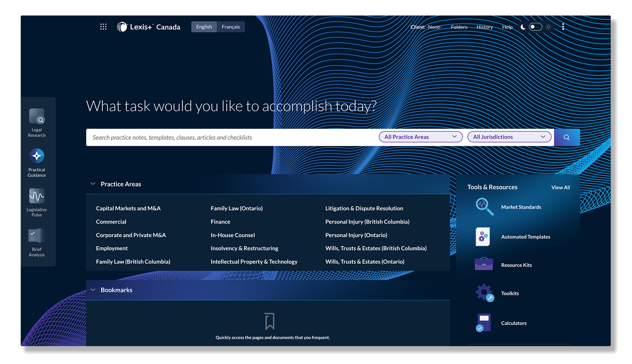Viewport: 632px width, 364px height.
Task: Toggle the dark/light mode switch
Action: point(535,27)
